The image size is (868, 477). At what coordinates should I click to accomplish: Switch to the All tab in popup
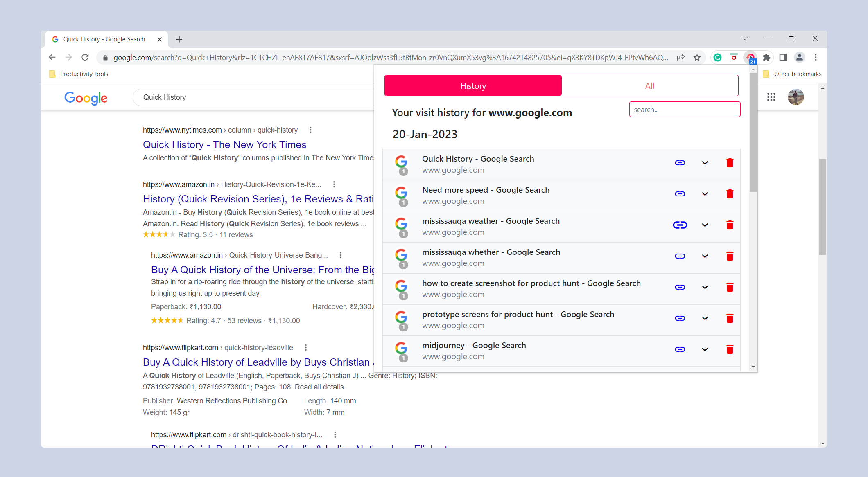pyautogui.click(x=650, y=86)
